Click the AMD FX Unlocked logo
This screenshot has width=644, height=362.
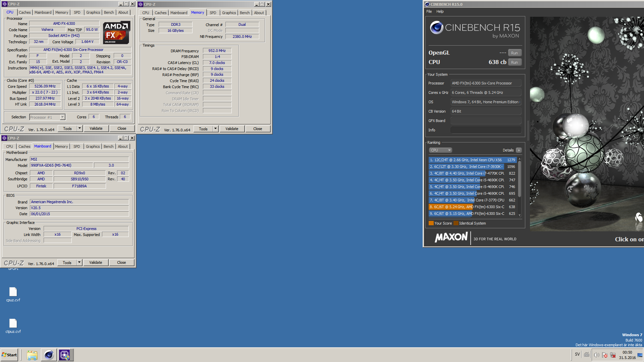point(116,33)
